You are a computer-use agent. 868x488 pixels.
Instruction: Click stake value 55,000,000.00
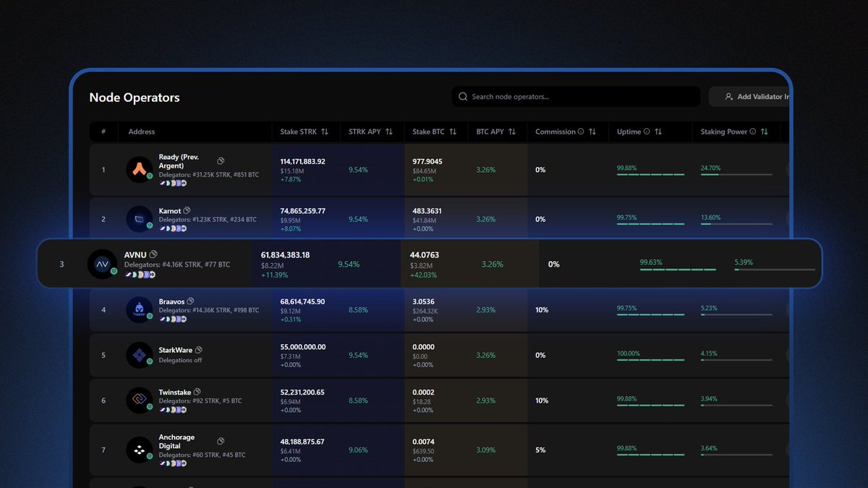(303, 347)
